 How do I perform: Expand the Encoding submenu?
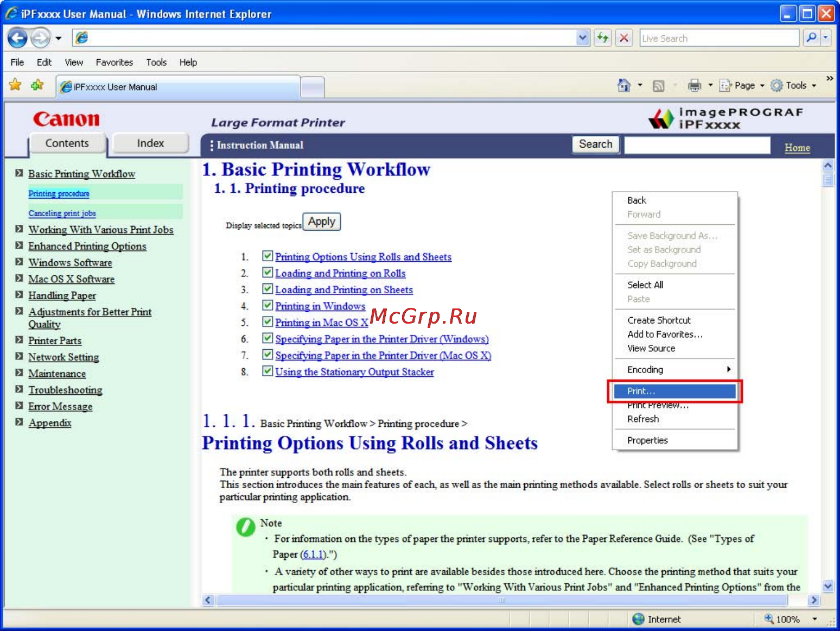[x=674, y=369]
